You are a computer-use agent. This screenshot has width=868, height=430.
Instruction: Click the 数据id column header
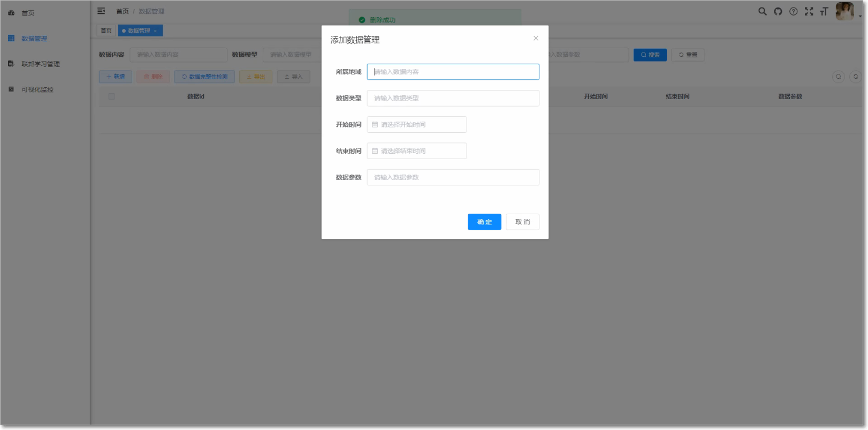click(x=196, y=96)
